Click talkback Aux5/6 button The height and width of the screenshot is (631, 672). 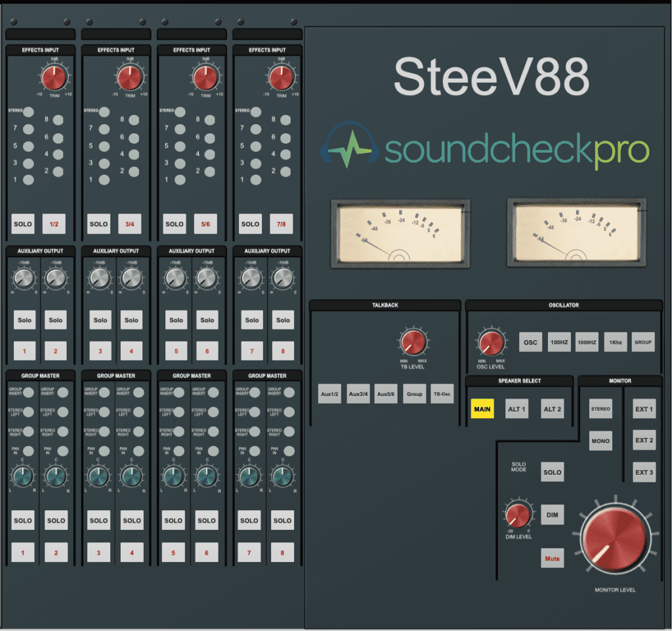click(386, 393)
